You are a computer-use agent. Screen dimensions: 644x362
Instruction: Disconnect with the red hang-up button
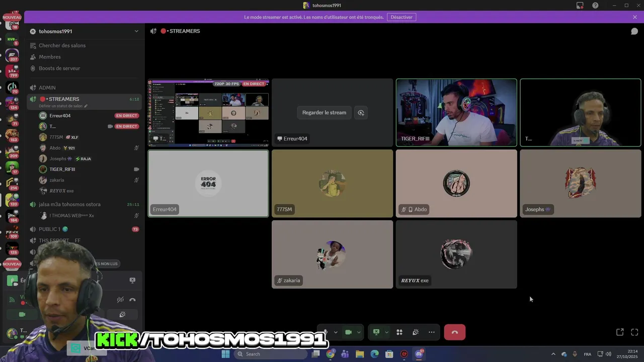[455, 332]
